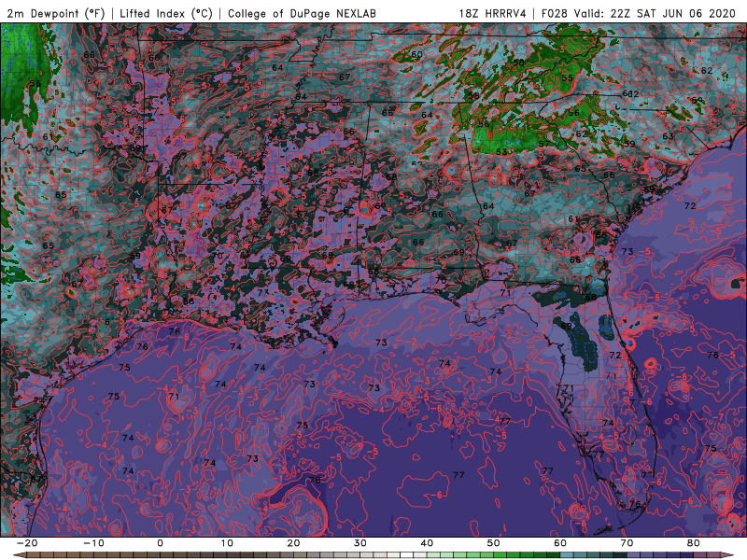
Task: Click the "78" dewpoint value over the Gulf
Action: pos(315,480)
